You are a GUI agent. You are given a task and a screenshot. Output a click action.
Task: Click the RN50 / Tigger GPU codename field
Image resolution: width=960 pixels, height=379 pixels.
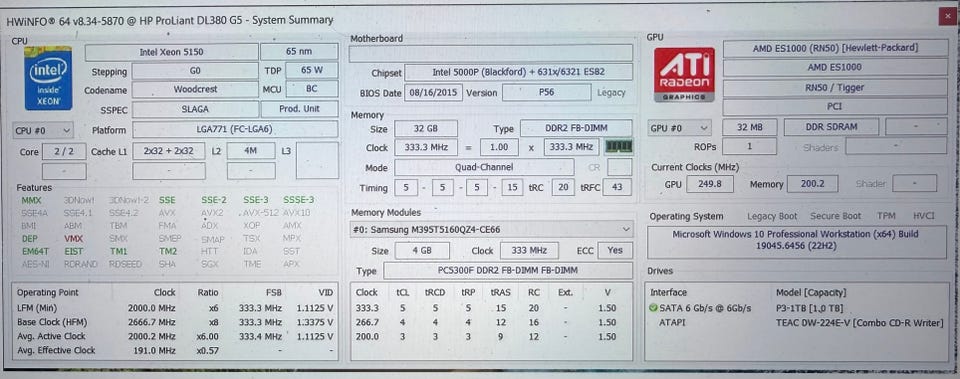point(835,88)
